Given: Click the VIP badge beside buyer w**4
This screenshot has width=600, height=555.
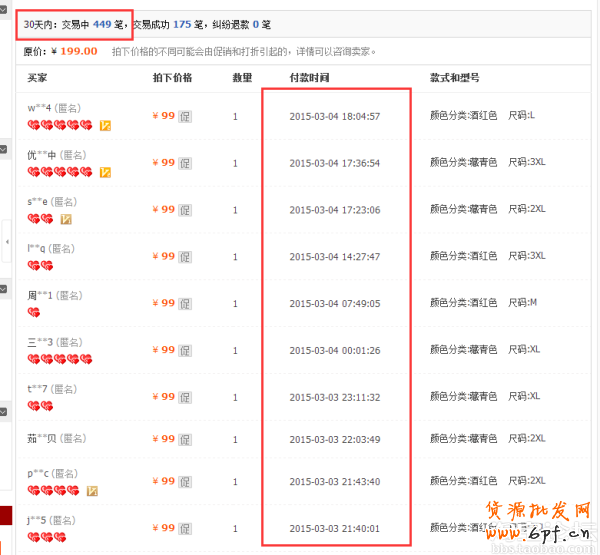Looking at the screenshot, I should (105, 126).
